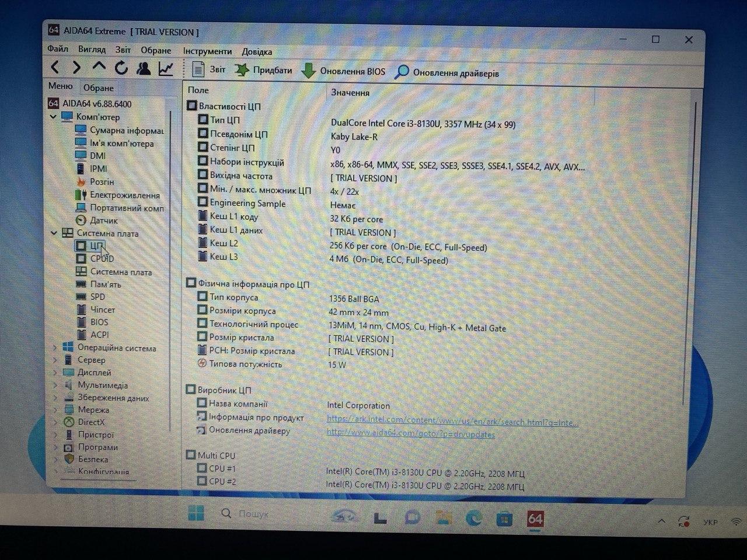Click the up-level arrow toolbar icon
Screen dimensions: 747x560
(99, 68)
